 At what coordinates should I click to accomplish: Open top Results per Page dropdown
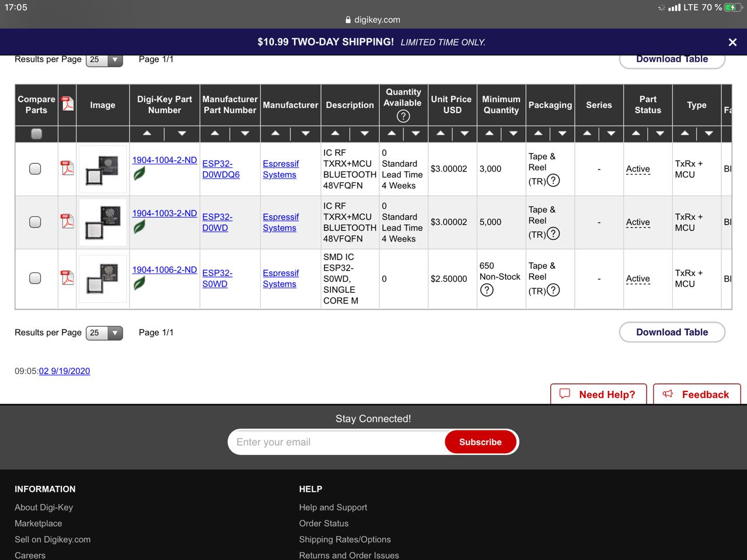[104, 60]
